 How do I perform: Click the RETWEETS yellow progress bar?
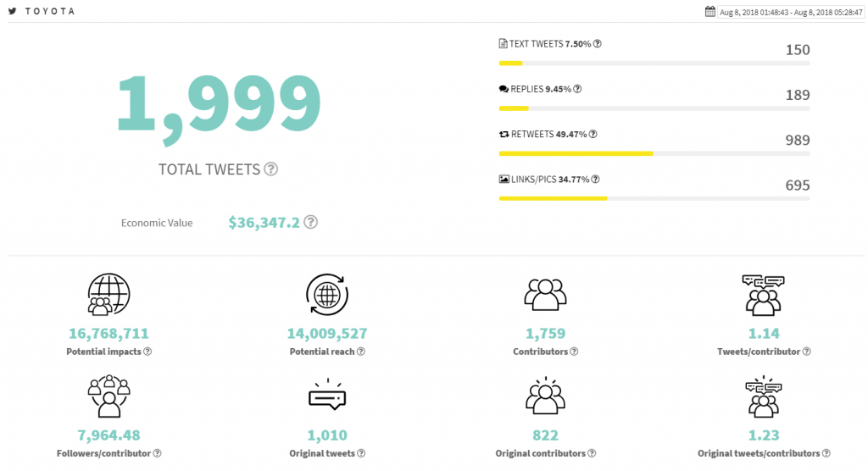click(x=576, y=153)
